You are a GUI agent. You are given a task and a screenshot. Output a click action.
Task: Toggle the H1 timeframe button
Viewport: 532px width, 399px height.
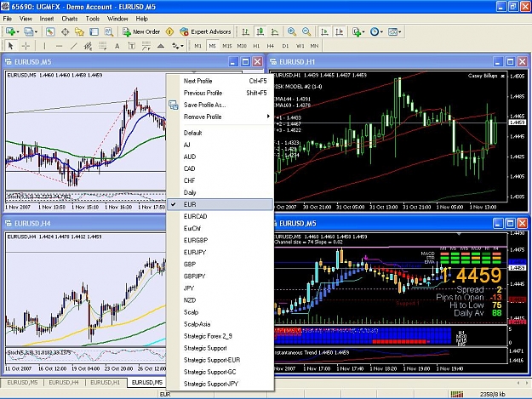pos(256,46)
